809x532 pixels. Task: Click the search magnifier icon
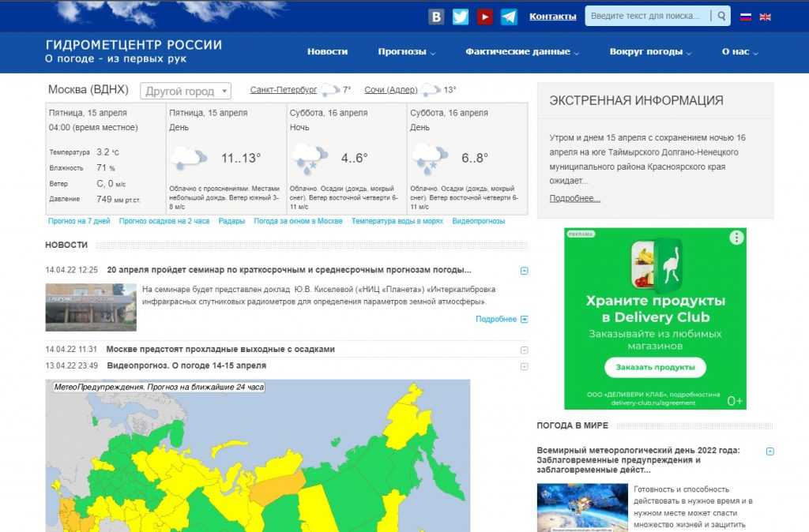tap(721, 17)
